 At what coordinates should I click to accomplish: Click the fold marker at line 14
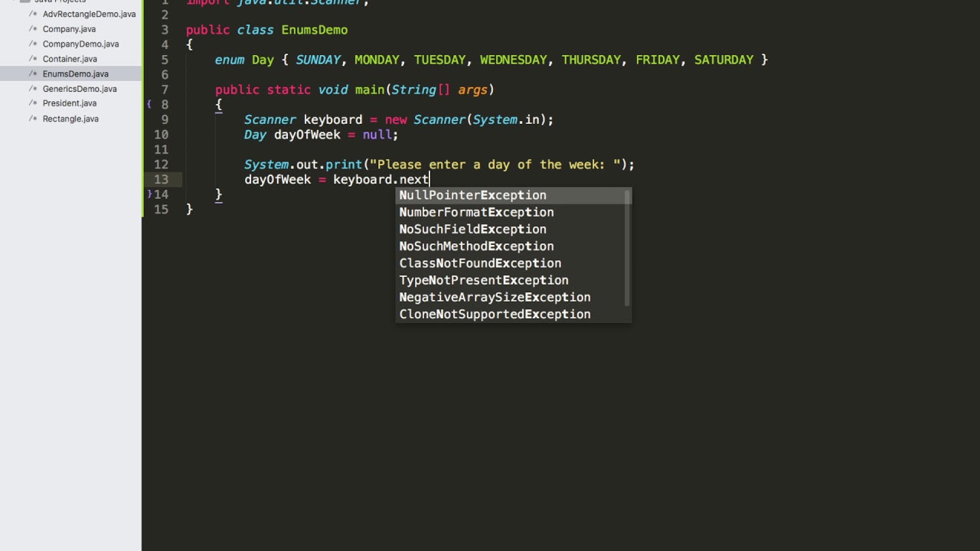(x=149, y=194)
